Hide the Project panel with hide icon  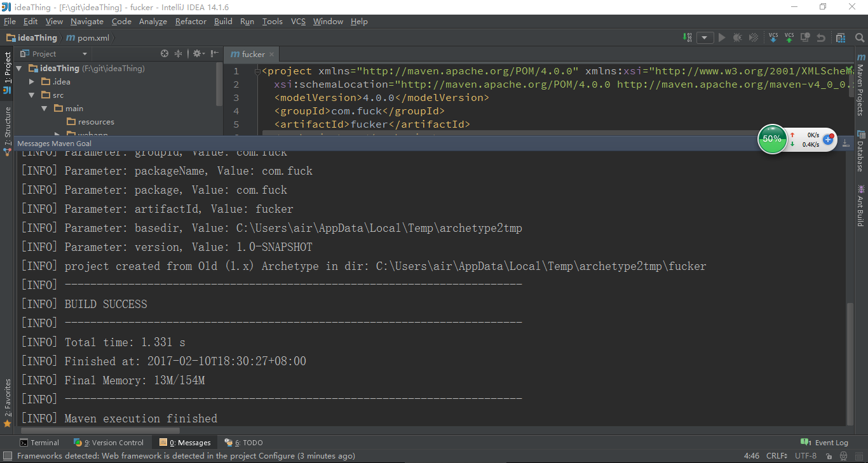point(214,54)
